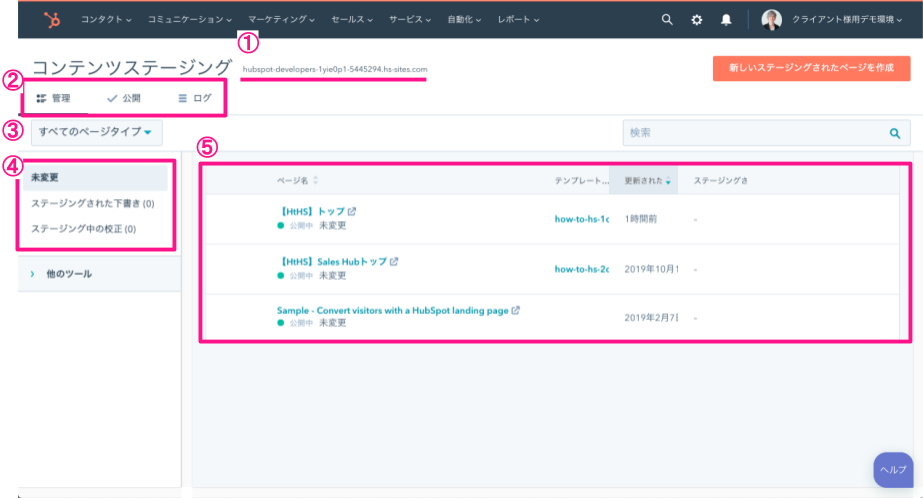Click external link icon beside 【HtHS】トップ
This screenshot has height=498, width=923.
(351, 212)
